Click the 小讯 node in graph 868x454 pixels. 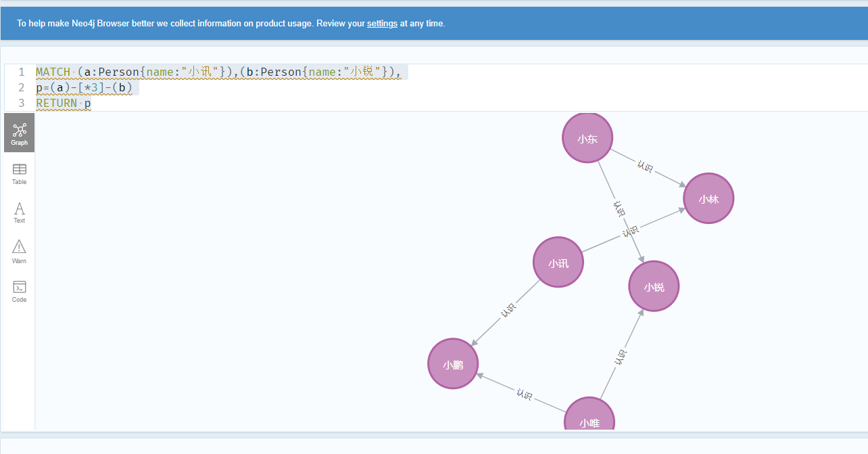[558, 263]
